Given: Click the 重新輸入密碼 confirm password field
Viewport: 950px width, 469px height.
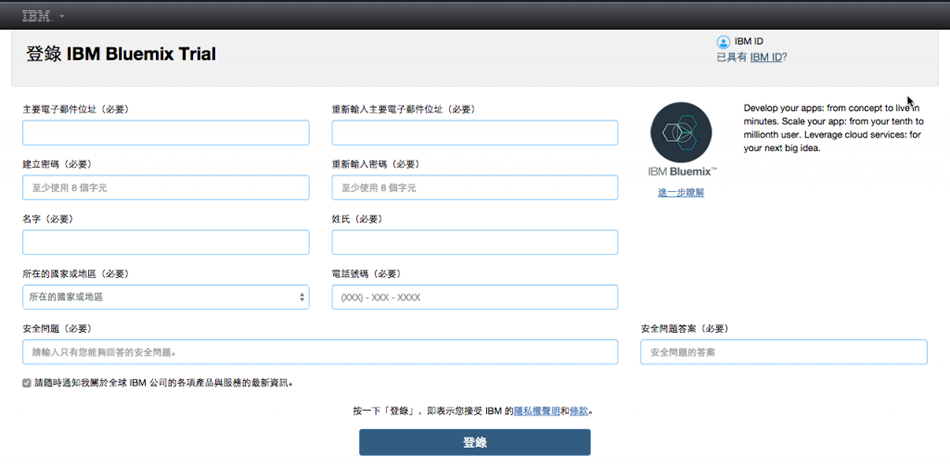Looking at the screenshot, I should (x=474, y=188).
